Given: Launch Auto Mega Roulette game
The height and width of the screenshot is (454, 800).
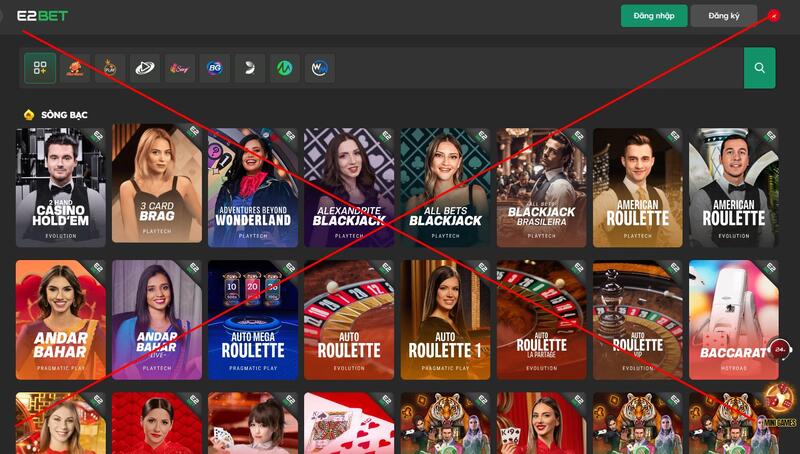Looking at the screenshot, I should [x=253, y=320].
